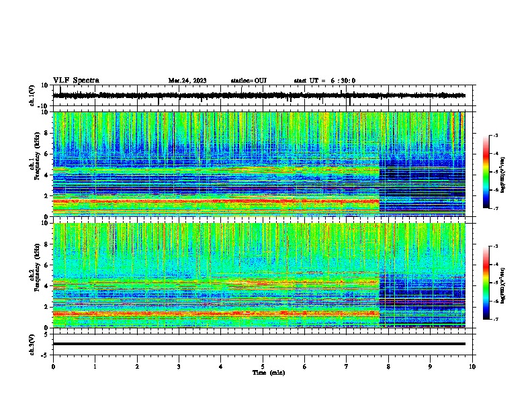532x411 pixels.
Task: Click the ch.1 spectrogram color scale bar
Action: (486, 172)
